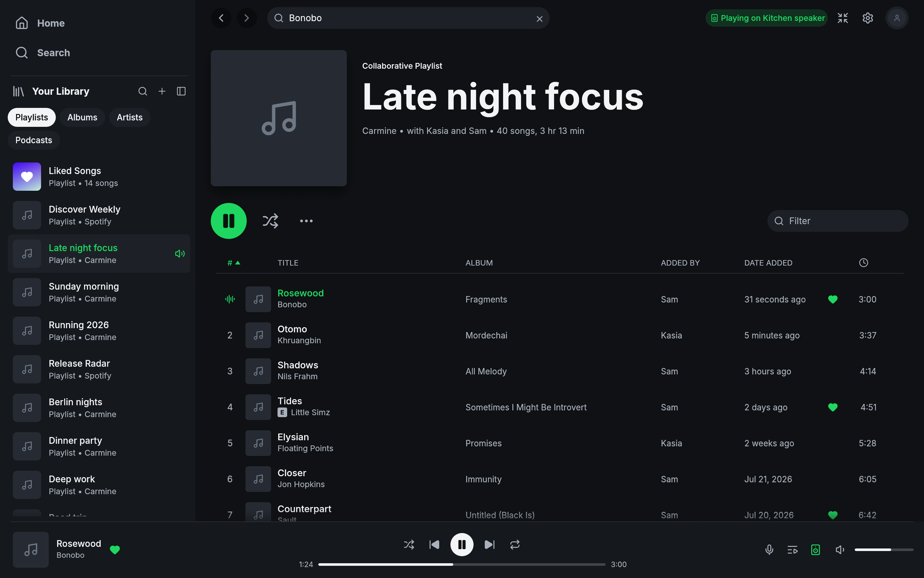Open Liked Songs playlist
The height and width of the screenshot is (578, 924).
[x=99, y=177]
